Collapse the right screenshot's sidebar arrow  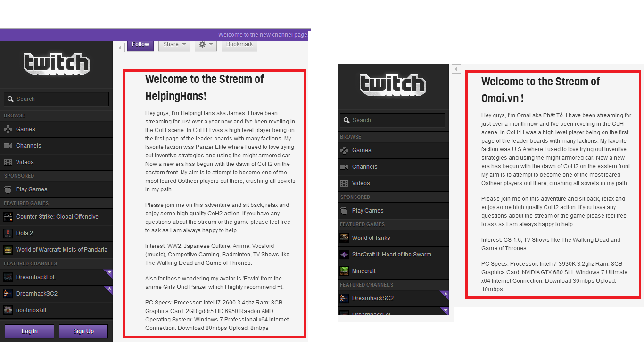coord(456,69)
